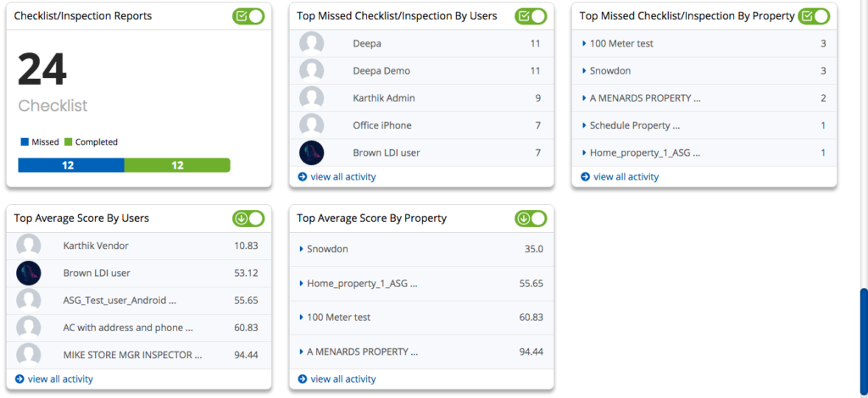Image resolution: width=868 pixels, height=398 pixels.
Task: Click MIKE STORE MGR INSPECTOR avatar
Action: pos(29,354)
